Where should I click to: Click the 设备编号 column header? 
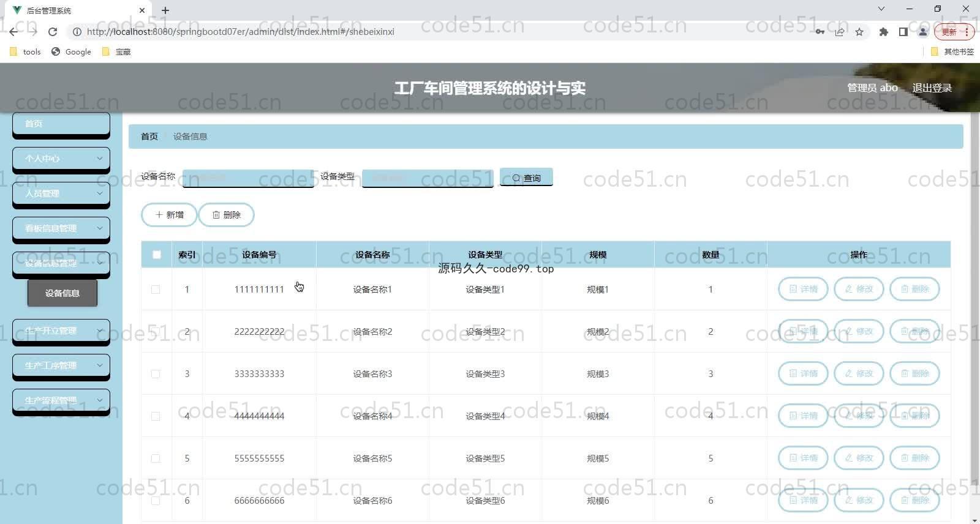pyautogui.click(x=259, y=255)
